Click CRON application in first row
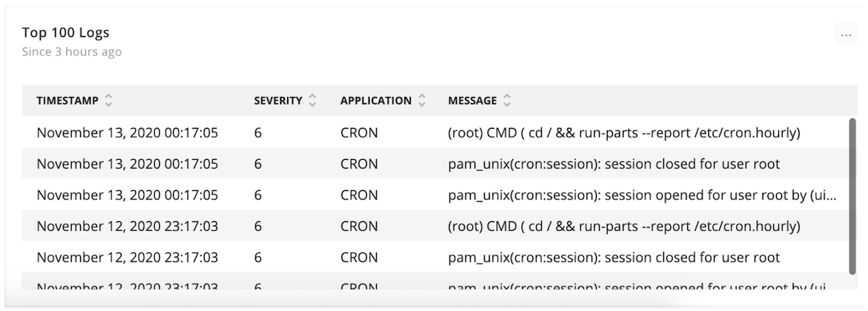868x311 pixels. (x=359, y=132)
